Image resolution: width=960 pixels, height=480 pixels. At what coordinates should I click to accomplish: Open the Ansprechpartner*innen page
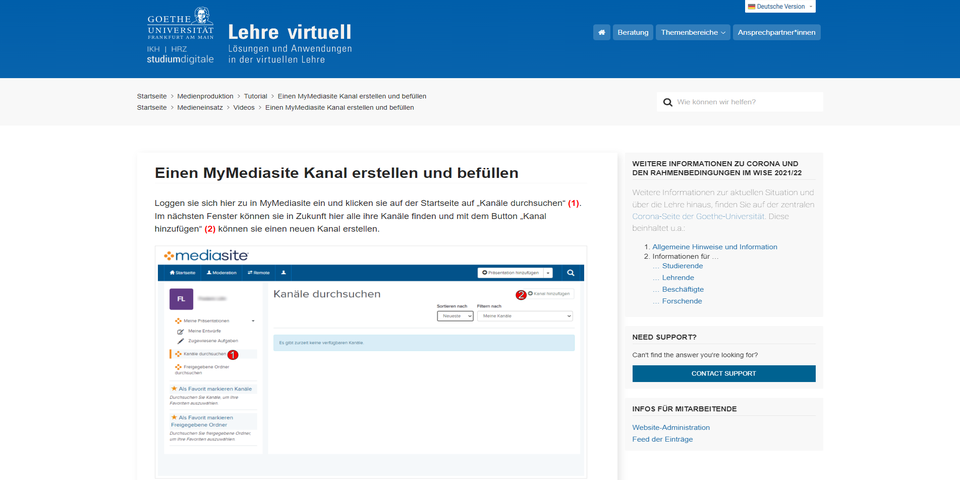click(x=777, y=32)
